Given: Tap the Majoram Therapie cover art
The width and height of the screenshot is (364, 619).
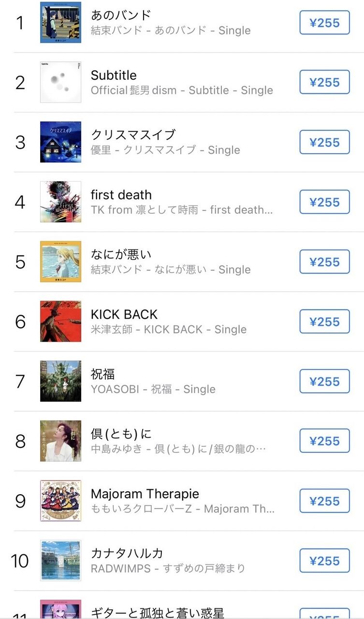Looking at the screenshot, I should 60,501.
